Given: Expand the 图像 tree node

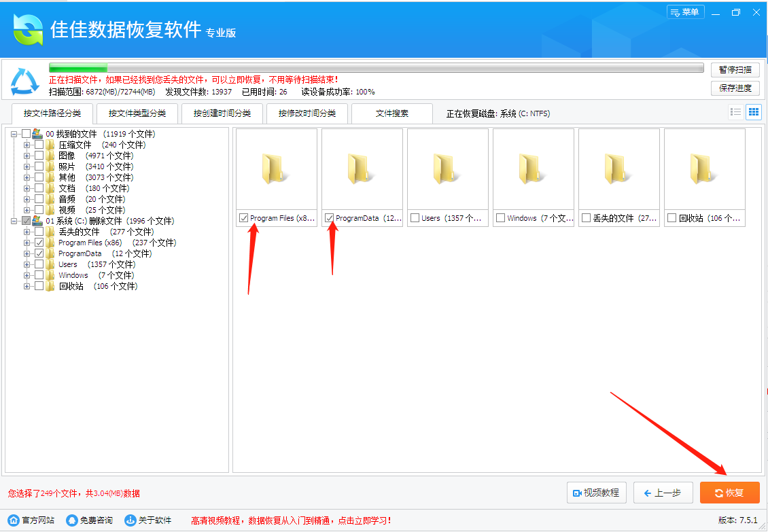Looking at the screenshot, I should pyautogui.click(x=27, y=156).
